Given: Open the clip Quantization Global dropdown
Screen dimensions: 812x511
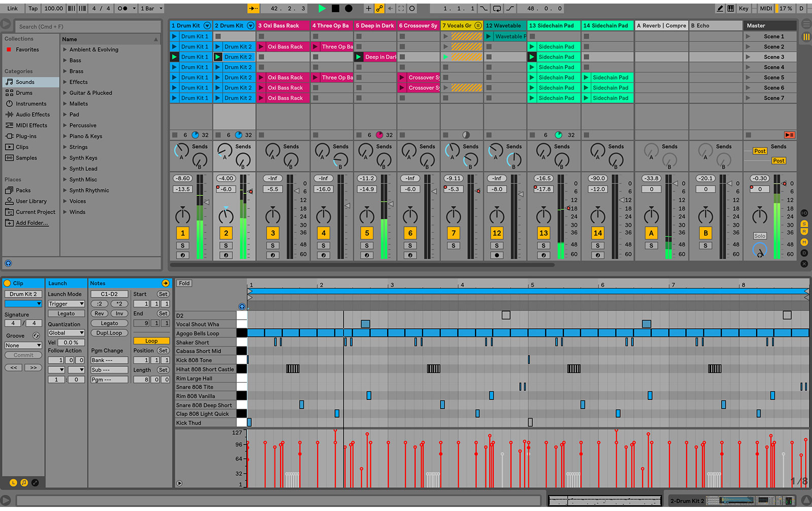Looking at the screenshot, I should 66,333.
